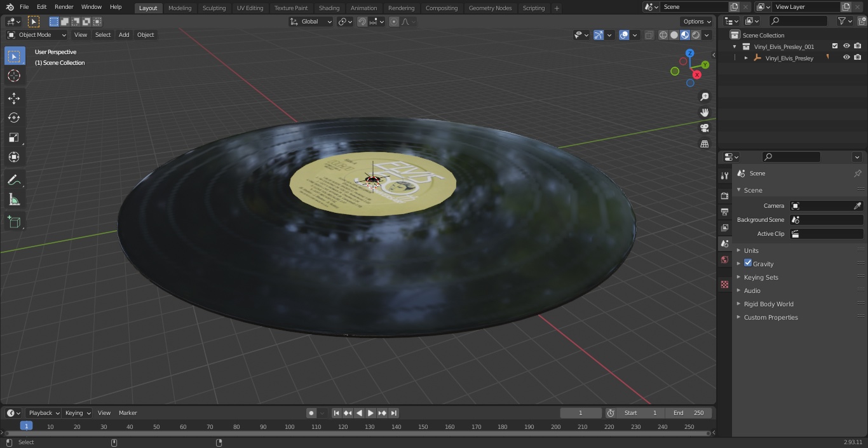
Task: Switch to the Geometry Nodes workspace tab
Action: 490,8
